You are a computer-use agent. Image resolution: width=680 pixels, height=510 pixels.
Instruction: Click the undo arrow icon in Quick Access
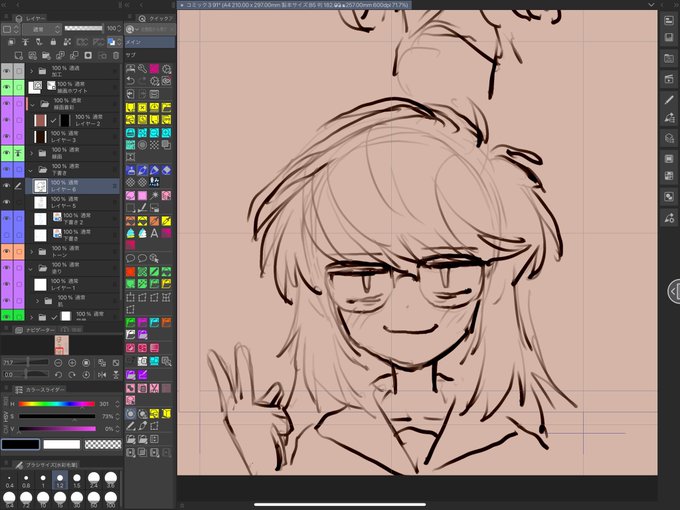(130, 81)
